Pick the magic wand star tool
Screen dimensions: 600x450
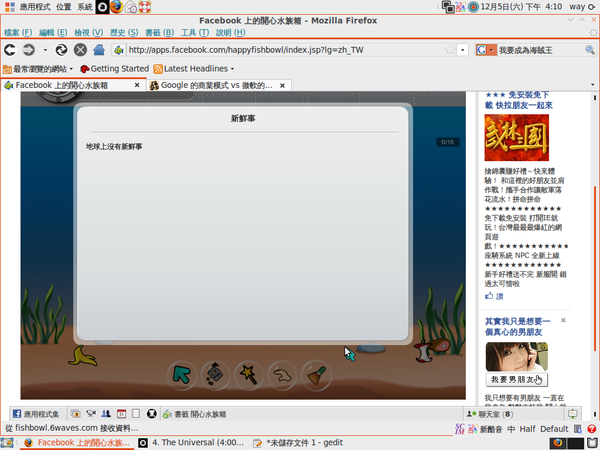[248, 375]
